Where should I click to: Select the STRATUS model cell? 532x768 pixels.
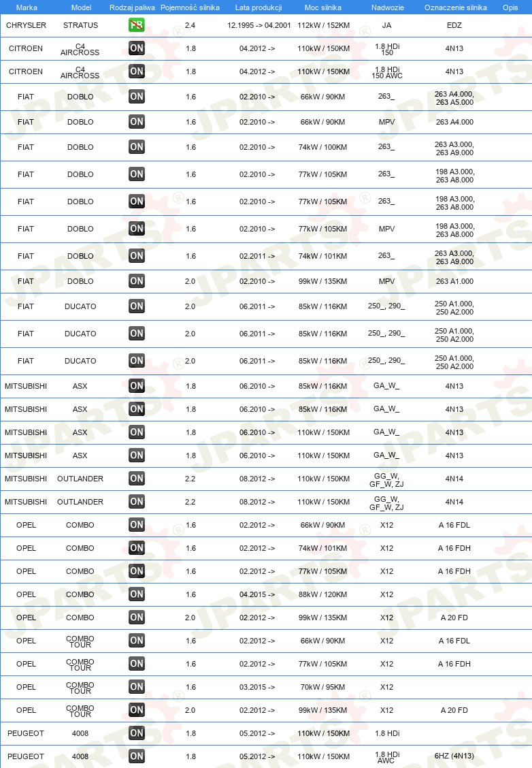80,25
